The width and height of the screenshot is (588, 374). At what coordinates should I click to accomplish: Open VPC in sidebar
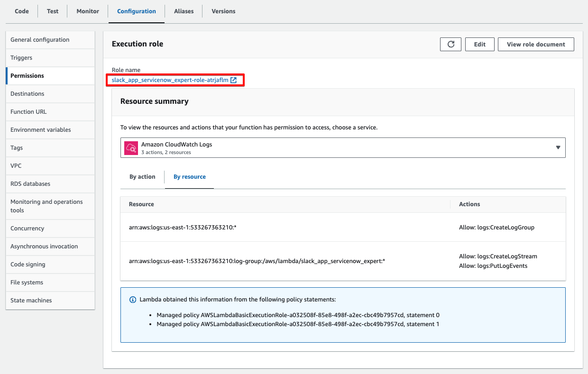point(50,166)
